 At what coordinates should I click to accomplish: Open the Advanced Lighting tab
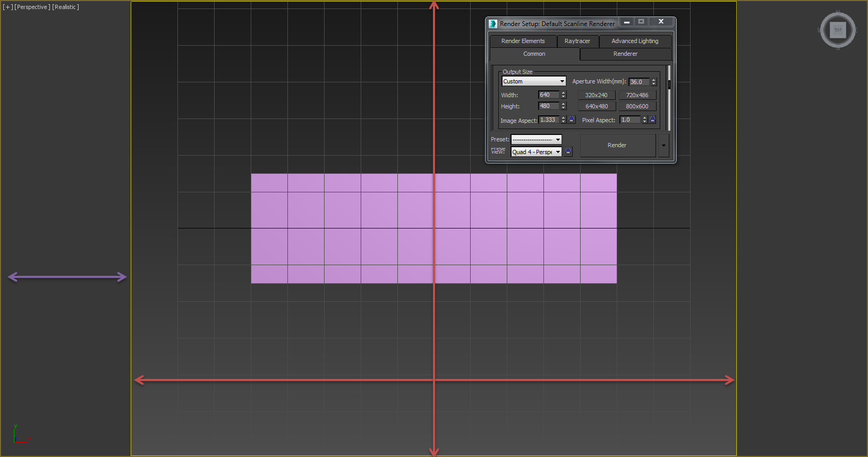635,41
